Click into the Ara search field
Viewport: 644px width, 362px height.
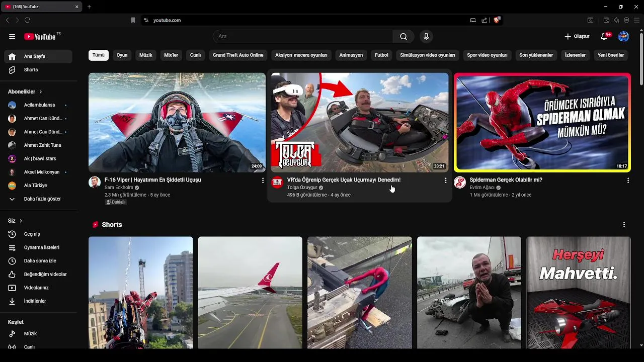(x=303, y=37)
